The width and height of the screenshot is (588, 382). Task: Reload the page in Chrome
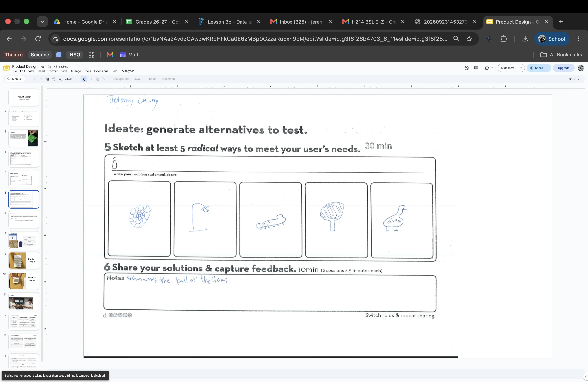(x=38, y=39)
